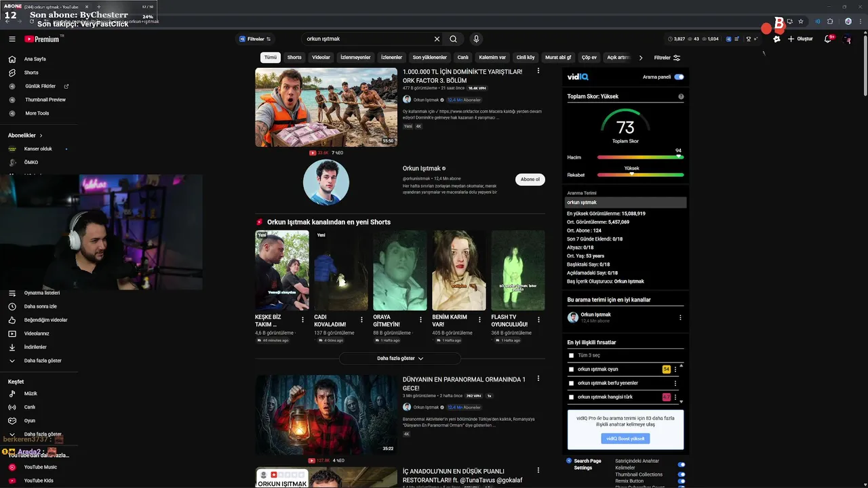The width and height of the screenshot is (868, 488).
Task: Open Beğendiğim videolar thumbs-up icon
Action: 12,320
